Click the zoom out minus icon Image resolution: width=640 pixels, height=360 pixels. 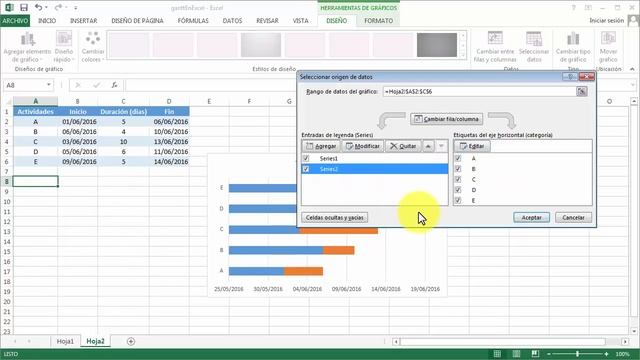click(x=549, y=354)
